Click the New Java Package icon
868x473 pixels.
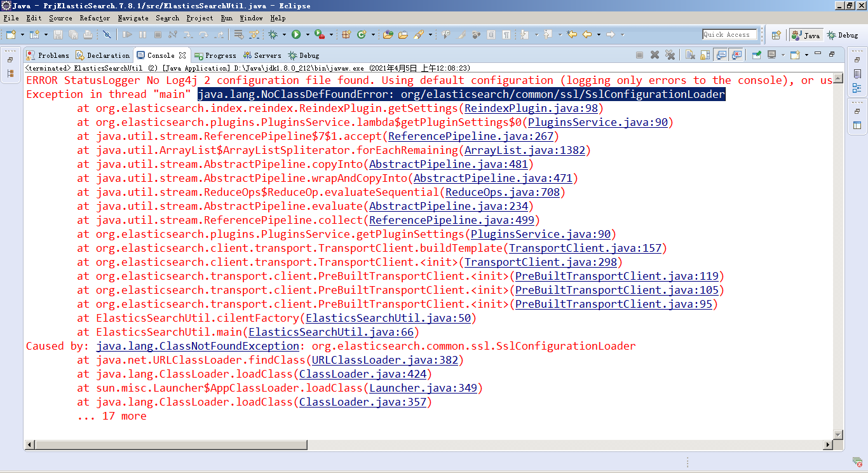[346, 34]
